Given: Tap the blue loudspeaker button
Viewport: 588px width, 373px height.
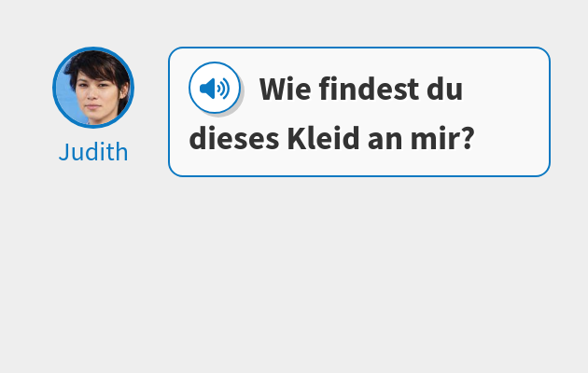Looking at the screenshot, I should pos(215,88).
